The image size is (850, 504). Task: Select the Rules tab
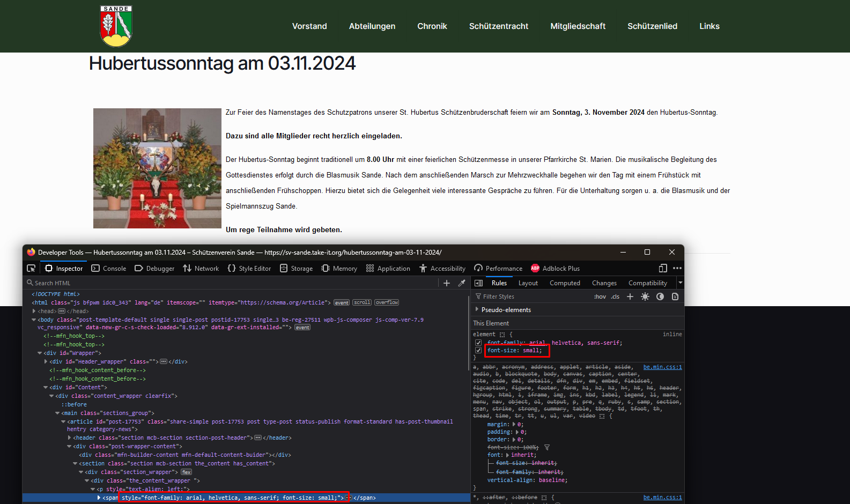[x=499, y=283]
